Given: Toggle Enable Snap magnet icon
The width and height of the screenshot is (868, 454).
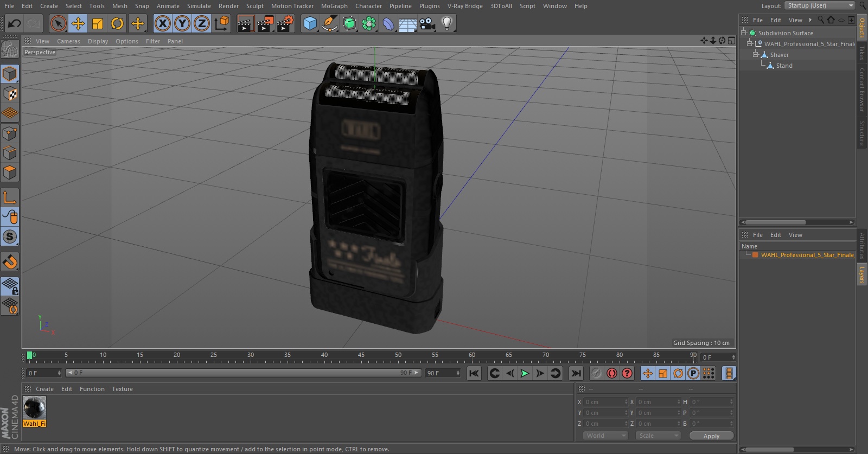Looking at the screenshot, I should [x=10, y=262].
